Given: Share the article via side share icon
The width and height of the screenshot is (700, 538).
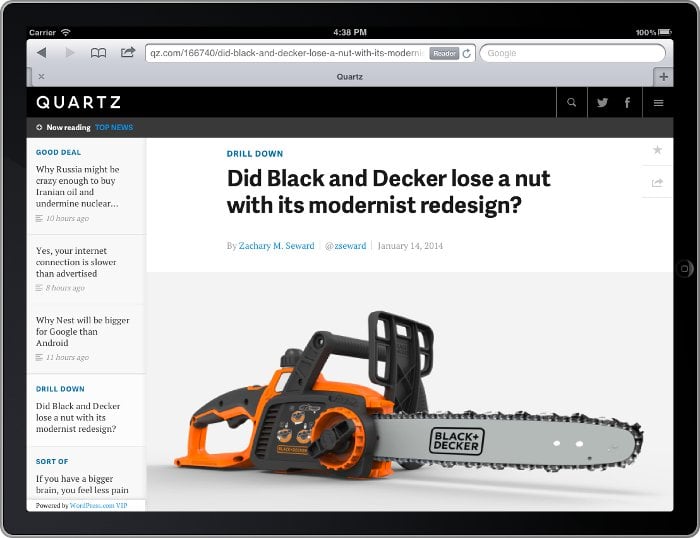Looking at the screenshot, I should (657, 183).
